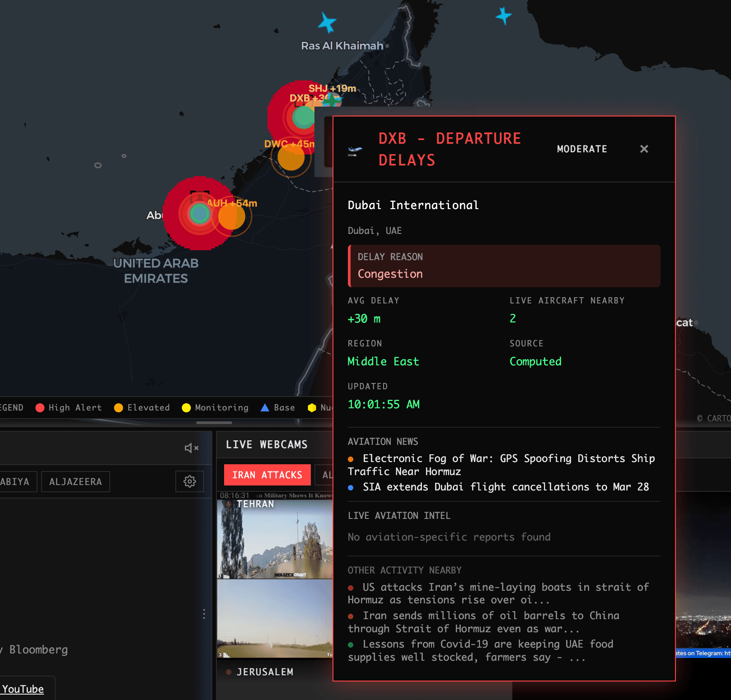
Task: Click the yellow Nuclear hexagon legend icon
Action: click(x=311, y=407)
